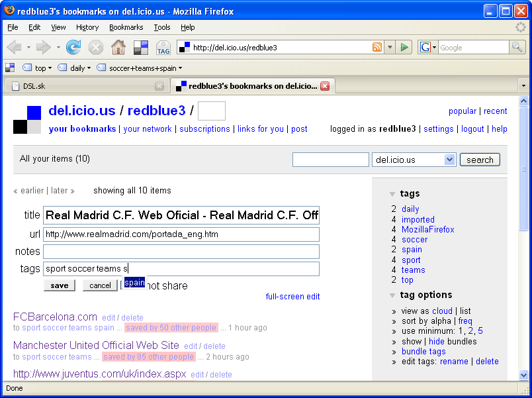The width and height of the screenshot is (532, 398).
Task: Click the 'settings' link
Action: coord(438,129)
